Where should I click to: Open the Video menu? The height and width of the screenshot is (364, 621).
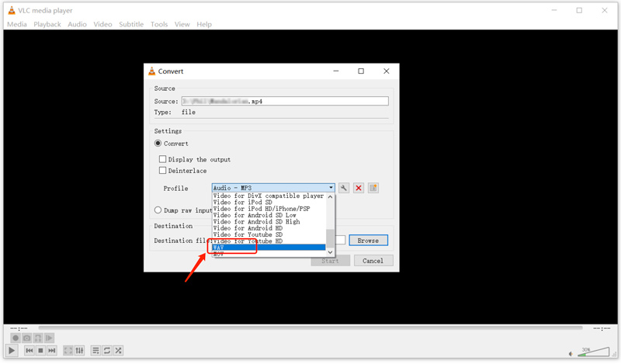102,24
